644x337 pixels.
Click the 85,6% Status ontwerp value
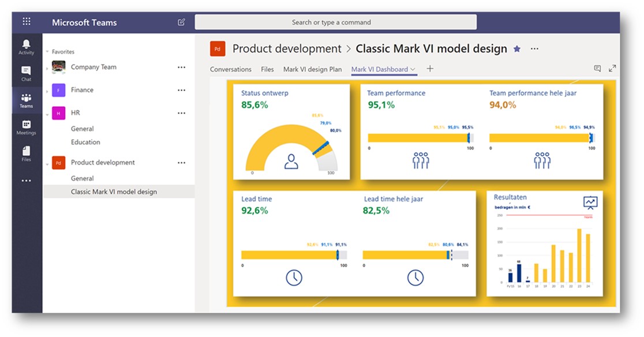[254, 105]
